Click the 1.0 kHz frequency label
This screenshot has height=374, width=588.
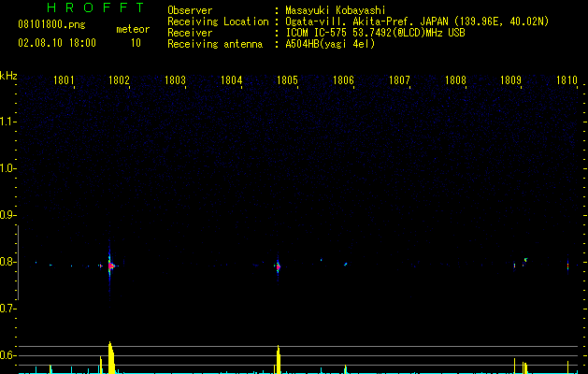[x=8, y=168]
